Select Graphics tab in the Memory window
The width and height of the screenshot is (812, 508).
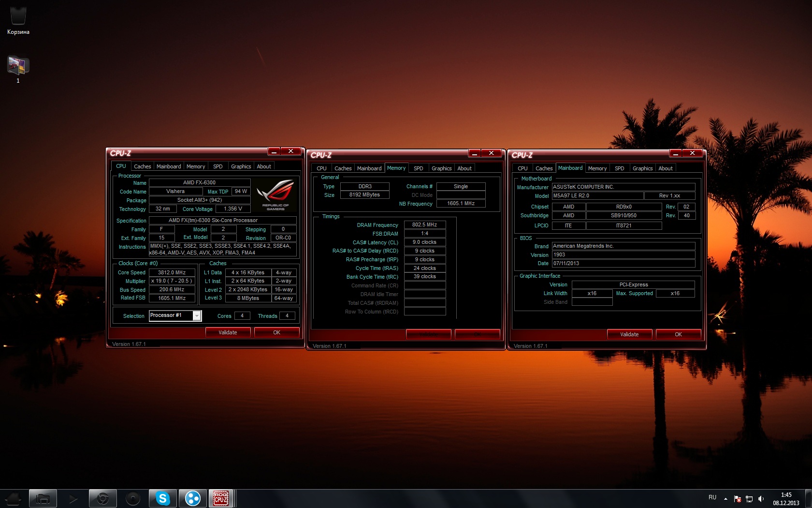(442, 168)
